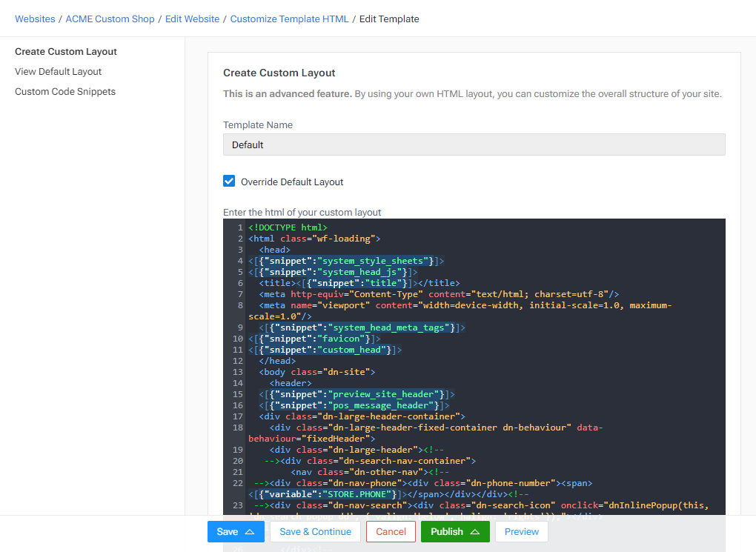
Task: Go back via the Edit Website breadcrumb
Action: [192, 19]
